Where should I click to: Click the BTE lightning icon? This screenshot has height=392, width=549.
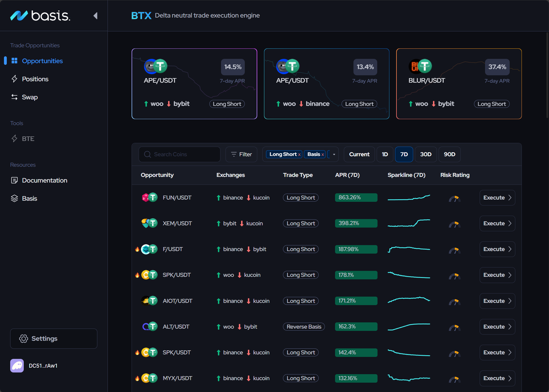pos(14,138)
